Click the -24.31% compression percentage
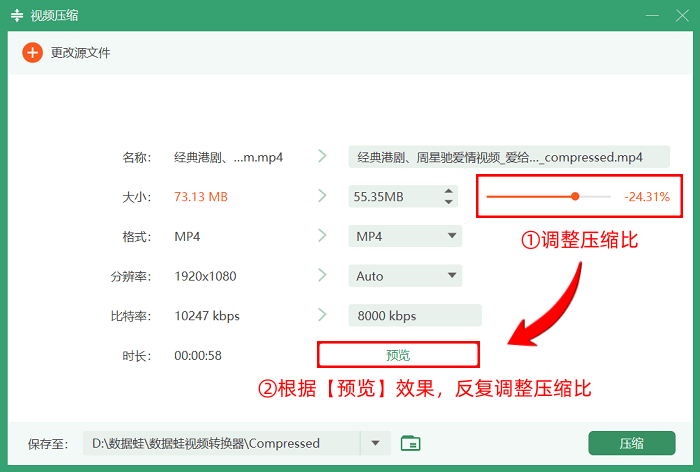Viewport: 700px width, 472px height. [647, 196]
